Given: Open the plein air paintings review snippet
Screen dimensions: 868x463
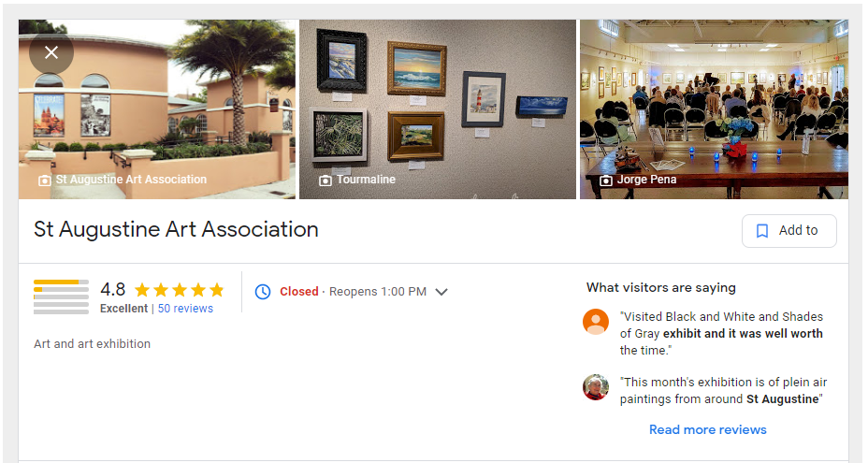Looking at the screenshot, I should (724, 390).
